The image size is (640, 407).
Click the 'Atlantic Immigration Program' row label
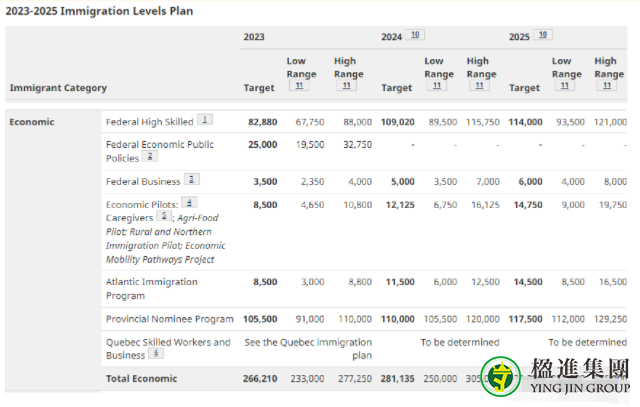[151, 289]
